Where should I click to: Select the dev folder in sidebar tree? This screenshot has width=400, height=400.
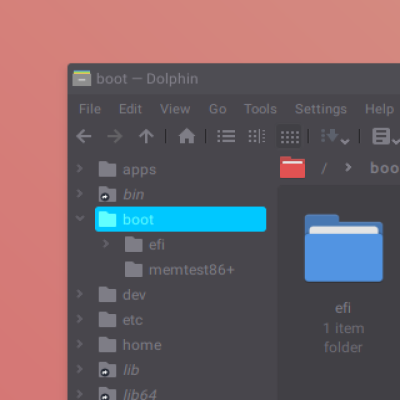122,295
